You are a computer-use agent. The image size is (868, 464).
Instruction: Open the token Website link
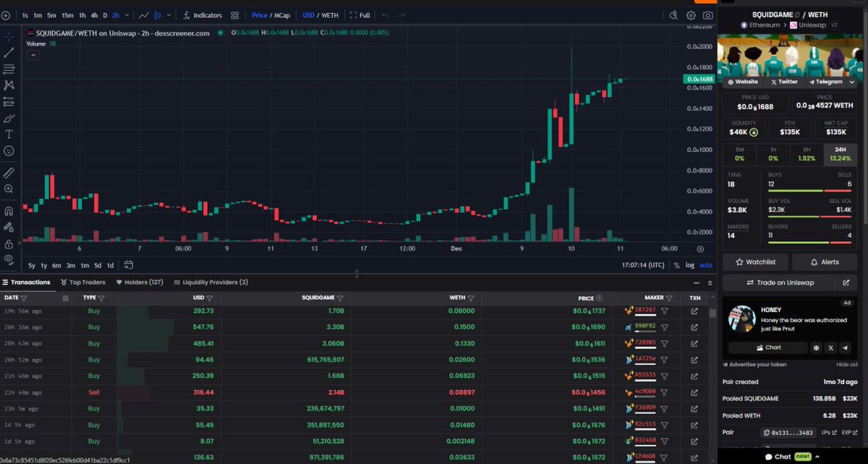pos(743,82)
